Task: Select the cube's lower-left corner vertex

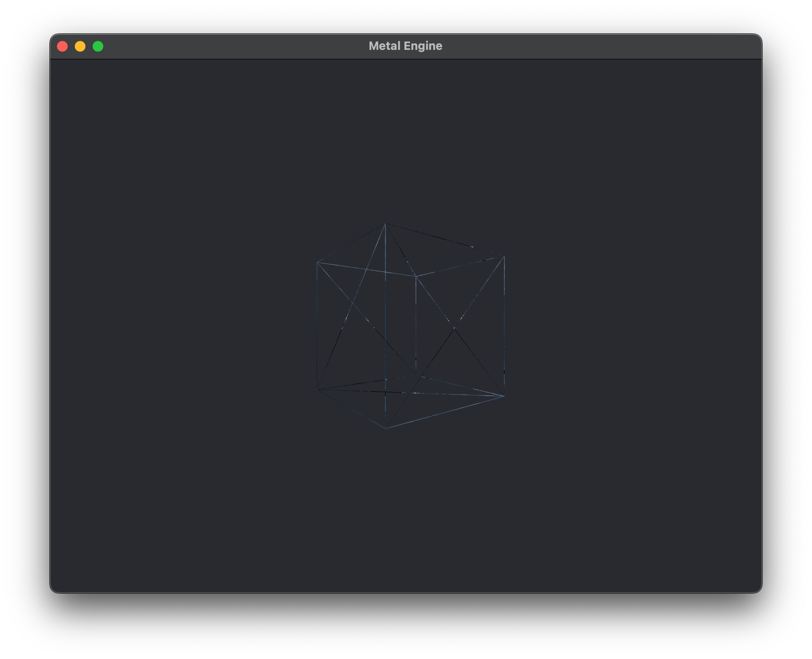Action: click(317, 390)
